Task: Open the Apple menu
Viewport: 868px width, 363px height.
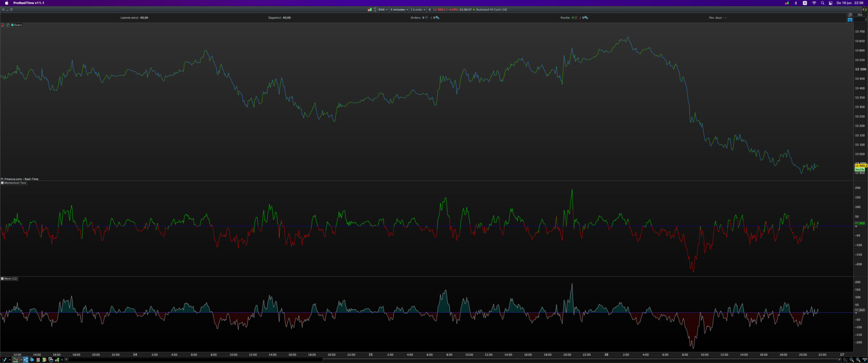Action: pos(6,3)
